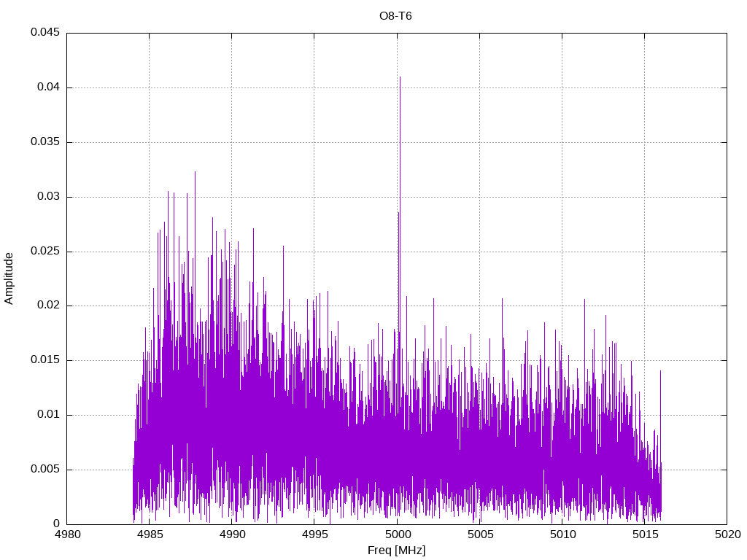This screenshot has width=747, height=560.
Task: Click the tip of the tallest spike near 5000 MHz
Action: (400, 77)
